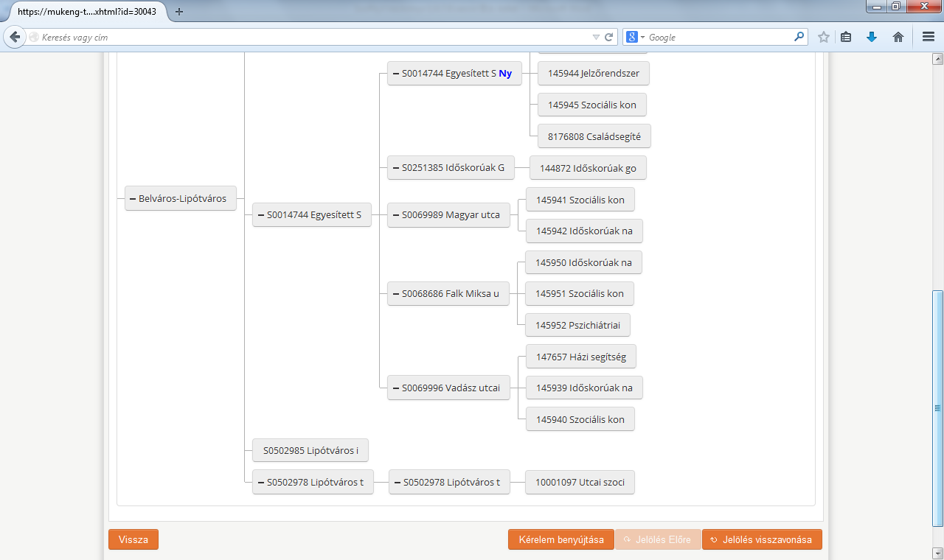The height and width of the screenshot is (560, 944).
Task: Select 145942 Időskorúak na node
Action: click(584, 231)
